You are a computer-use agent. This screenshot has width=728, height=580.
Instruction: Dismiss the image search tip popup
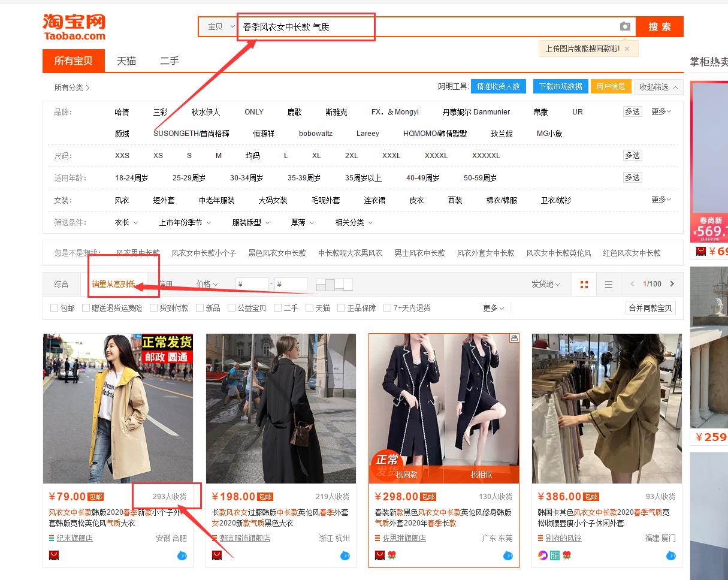click(x=626, y=48)
